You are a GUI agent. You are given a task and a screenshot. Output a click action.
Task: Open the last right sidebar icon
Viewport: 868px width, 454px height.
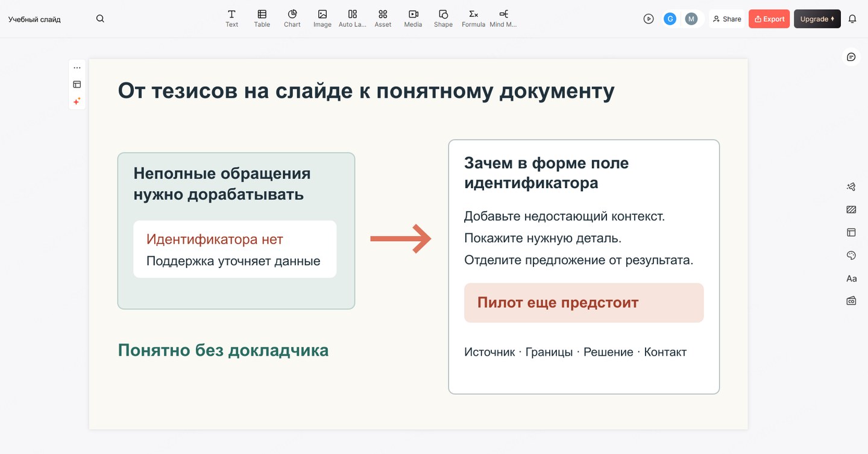point(851,300)
